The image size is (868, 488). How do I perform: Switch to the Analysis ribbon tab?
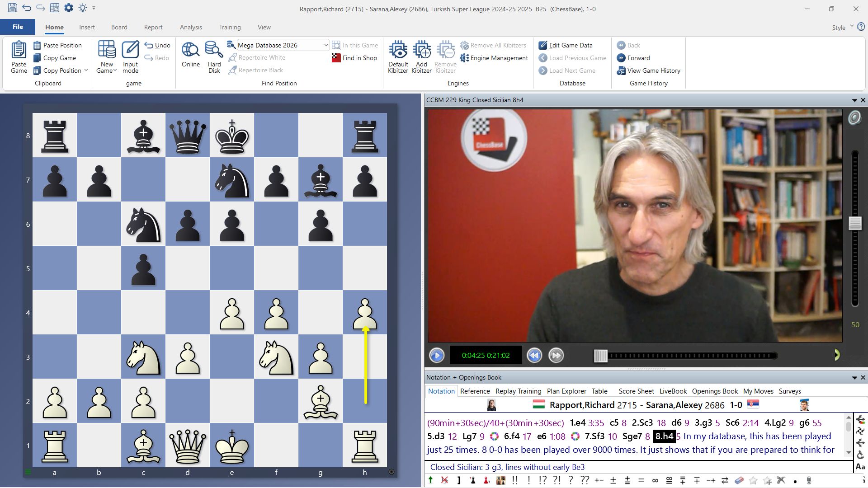click(x=191, y=27)
